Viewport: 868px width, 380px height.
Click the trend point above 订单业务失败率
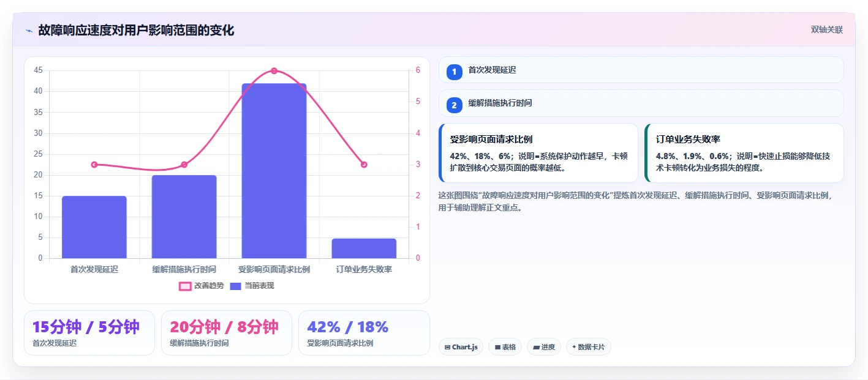[364, 165]
